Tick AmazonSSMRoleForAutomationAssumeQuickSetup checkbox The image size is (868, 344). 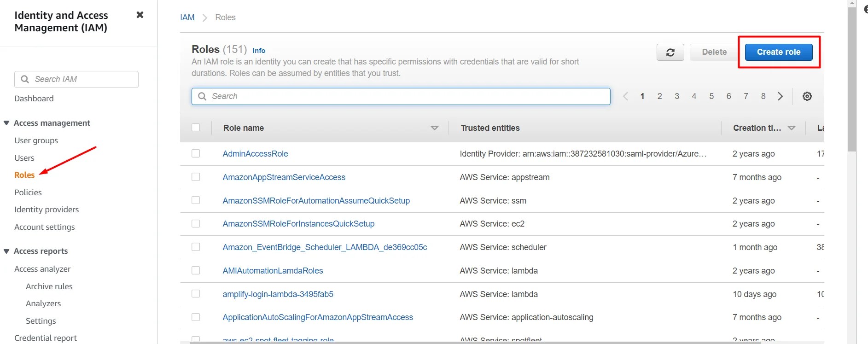[x=196, y=200]
